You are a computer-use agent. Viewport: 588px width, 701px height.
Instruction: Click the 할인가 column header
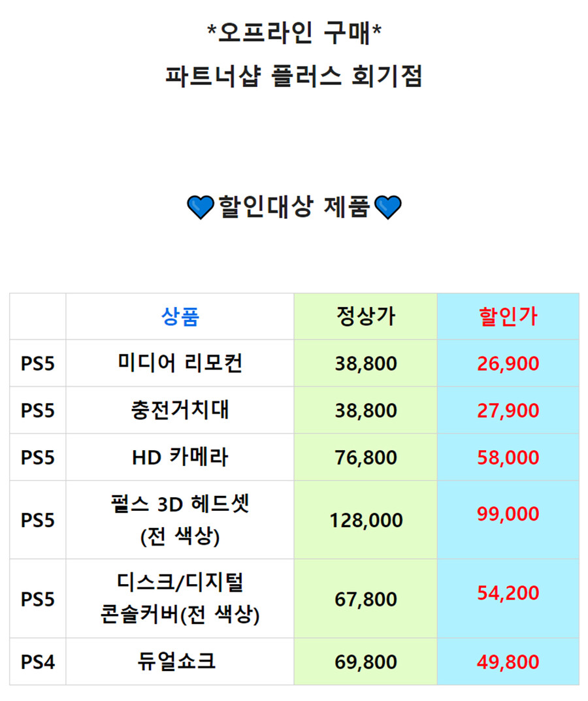(x=508, y=316)
